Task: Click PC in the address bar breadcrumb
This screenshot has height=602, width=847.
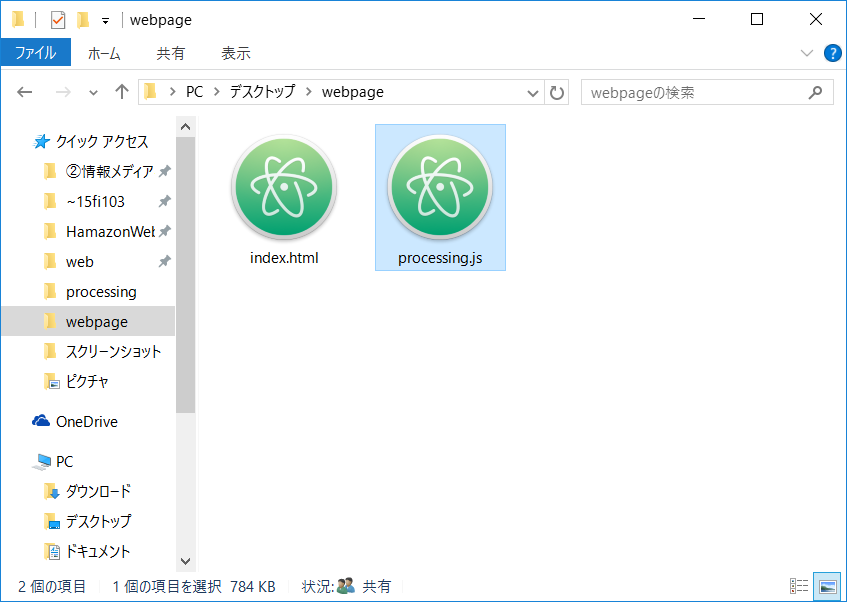Action: point(194,92)
